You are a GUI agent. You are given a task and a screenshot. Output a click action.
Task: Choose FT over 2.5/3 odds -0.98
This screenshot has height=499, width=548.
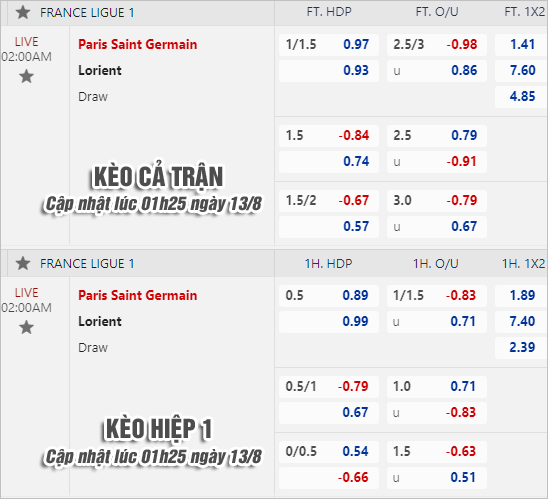click(437, 45)
